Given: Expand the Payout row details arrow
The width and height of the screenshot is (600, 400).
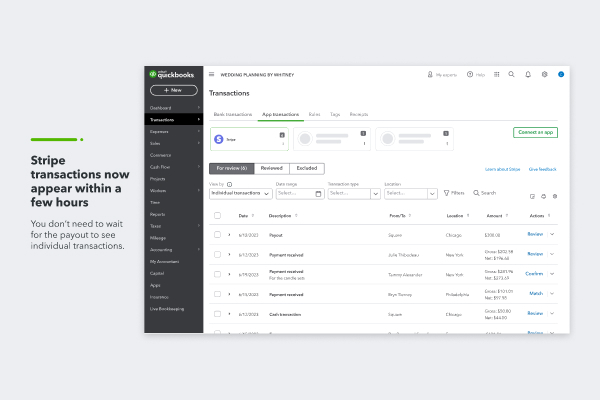Looking at the screenshot, I should tap(229, 235).
